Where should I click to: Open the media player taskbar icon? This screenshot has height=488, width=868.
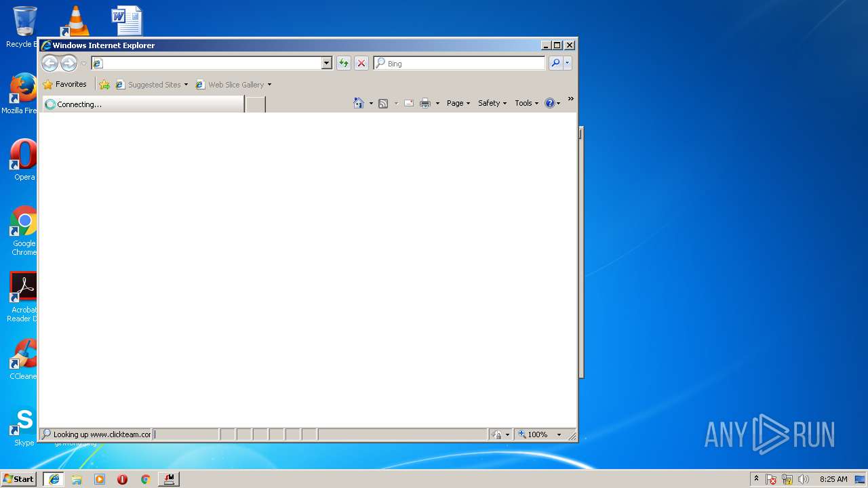[100, 479]
